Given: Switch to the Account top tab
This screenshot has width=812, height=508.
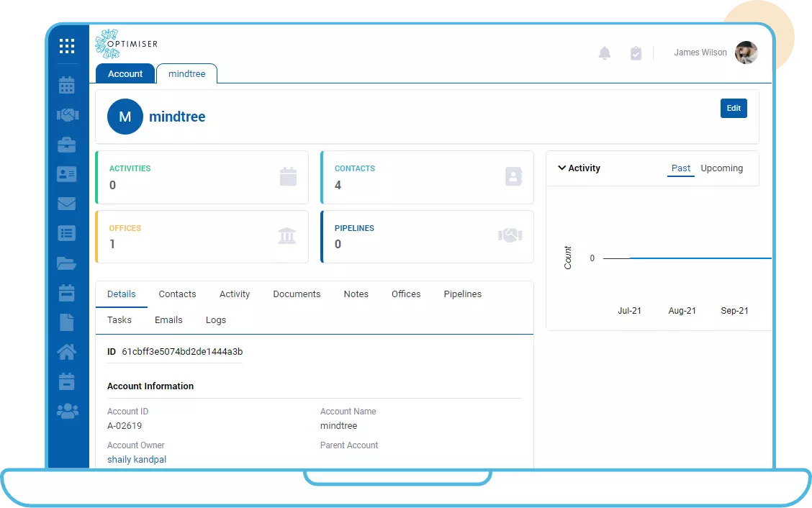Looking at the screenshot, I should pyautogui.click(x=125, y=73).
